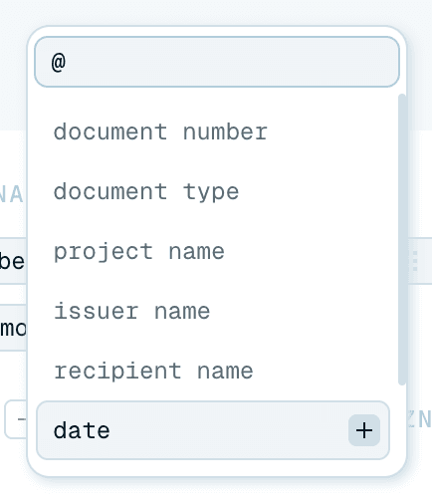Click the word "number" in first option

tap(225, 132)
